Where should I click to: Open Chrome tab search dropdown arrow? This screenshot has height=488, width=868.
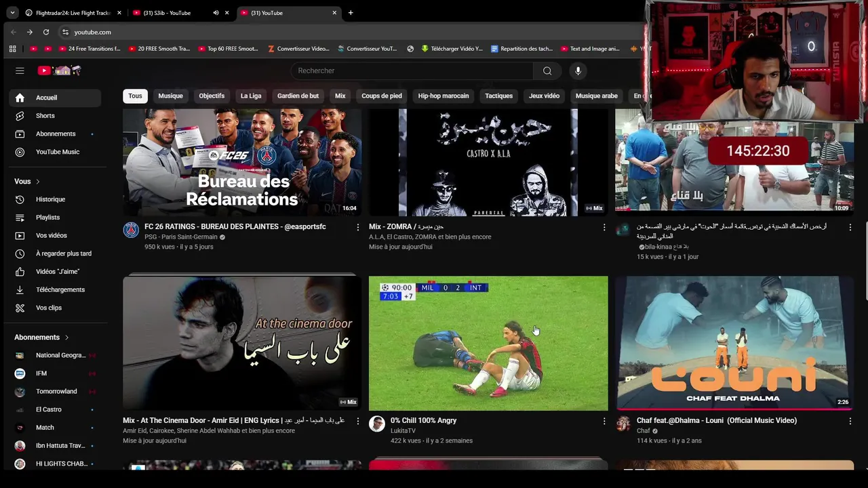12,13
